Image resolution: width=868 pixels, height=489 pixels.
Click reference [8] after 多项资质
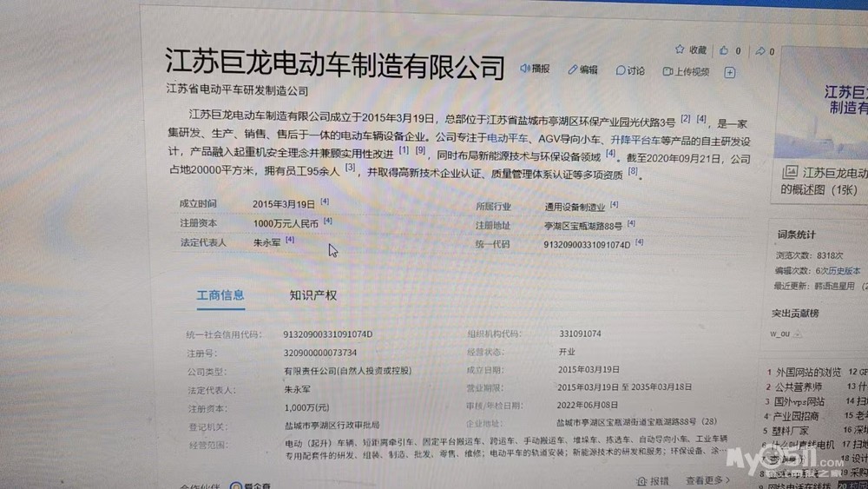coord(633,172)
